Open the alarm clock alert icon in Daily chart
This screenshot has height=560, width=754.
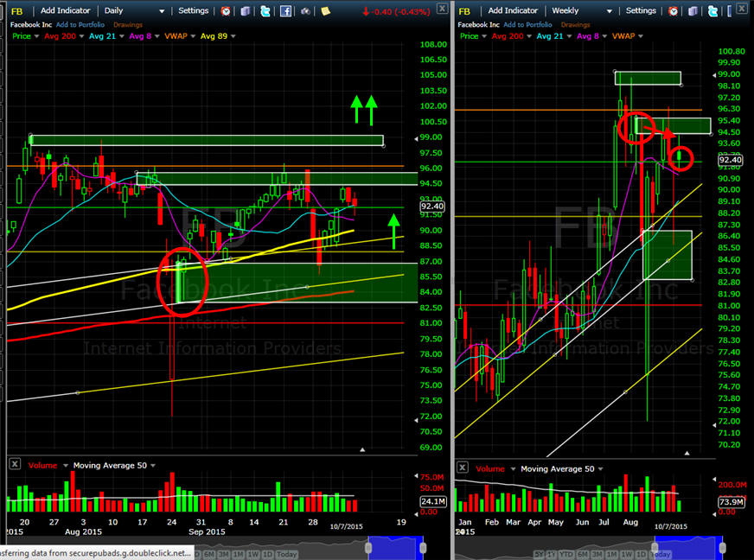pyautogui.click(x=226, y=11)
